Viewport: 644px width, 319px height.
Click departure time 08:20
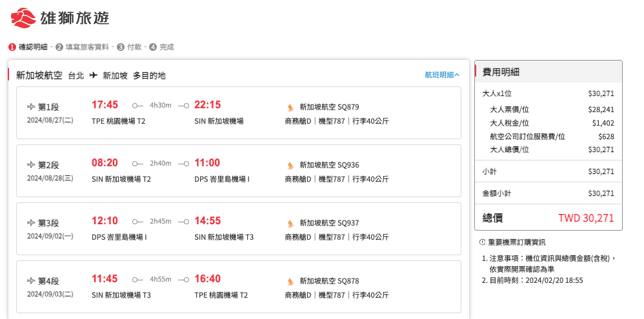(x=105, y=163)
